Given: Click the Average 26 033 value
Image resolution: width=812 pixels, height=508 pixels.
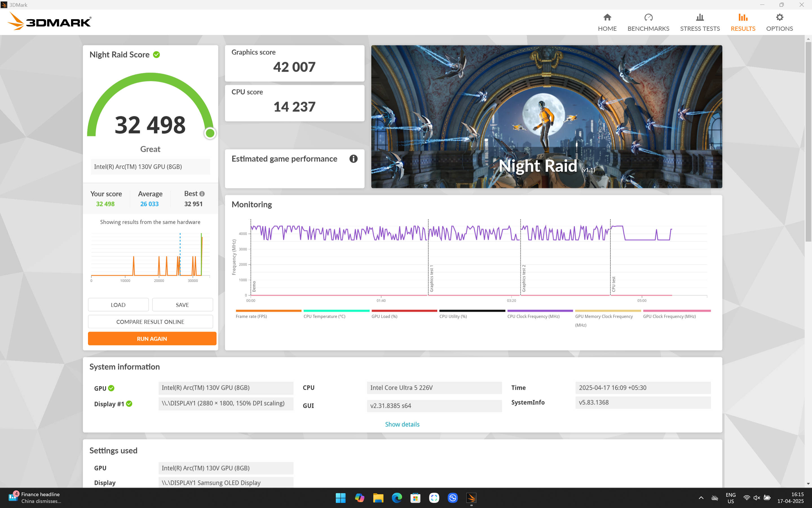Looking at the screenshot, I should pyautogui.click(x=149, y=204).
